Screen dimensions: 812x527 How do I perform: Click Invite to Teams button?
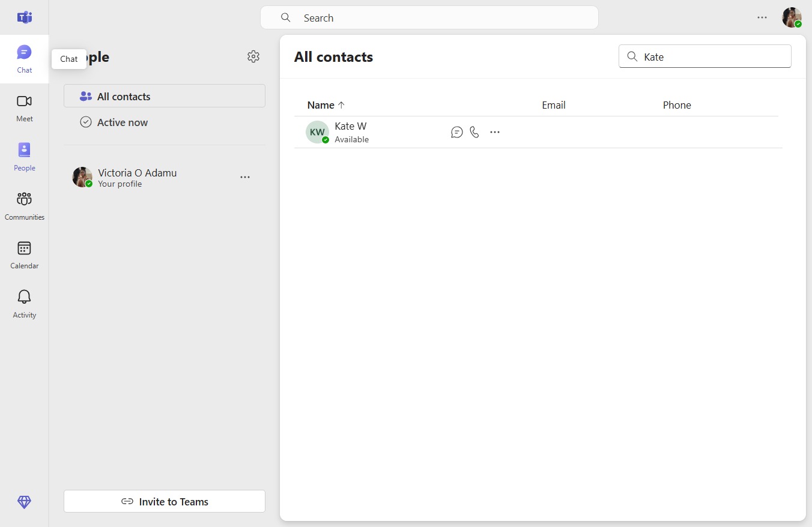[165, 501]
